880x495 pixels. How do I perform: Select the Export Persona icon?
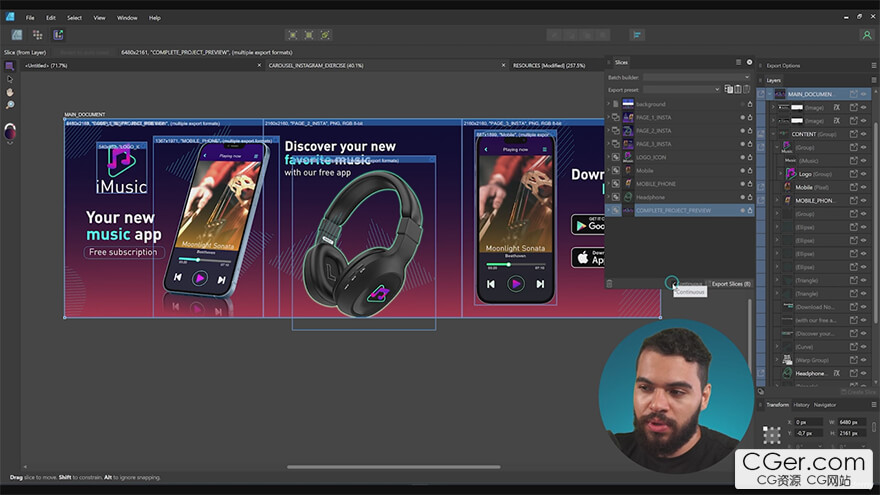[x=58, y=35]
